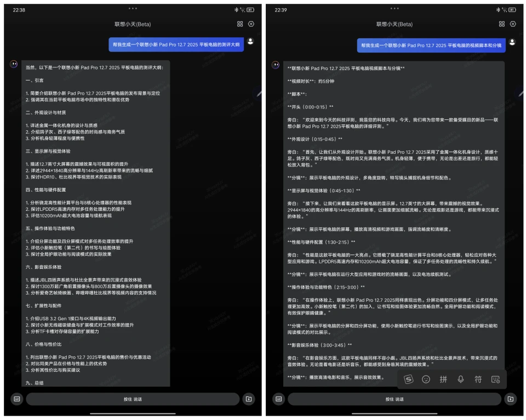The height and width of the screenshot is (420, 526).
Task: Open the grid menu icon in 22:39 screen
Action: pos(501,24)
